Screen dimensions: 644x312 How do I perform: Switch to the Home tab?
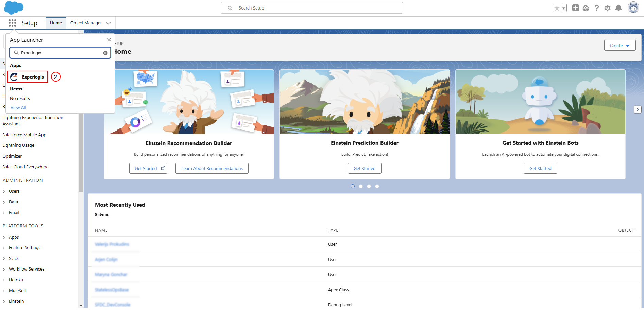pyautogui.click(x=56, y=23)
